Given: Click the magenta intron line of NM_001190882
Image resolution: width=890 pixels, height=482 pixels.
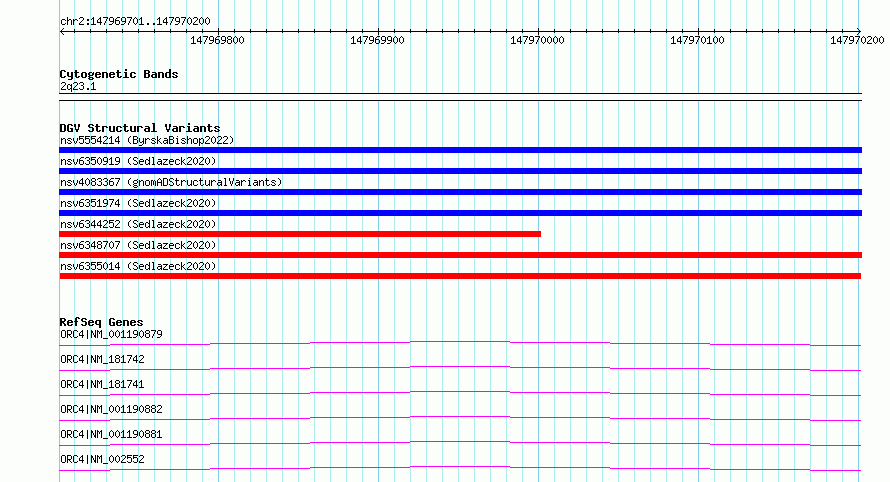Looking at the screenshot, I should [x=460, y=417].
